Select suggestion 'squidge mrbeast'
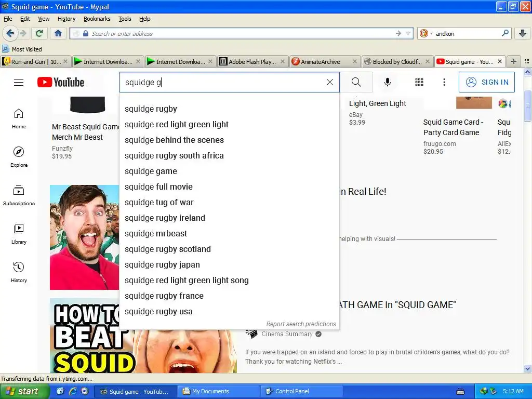Screen dimensions: 532x399 click(x=229, y=234)
